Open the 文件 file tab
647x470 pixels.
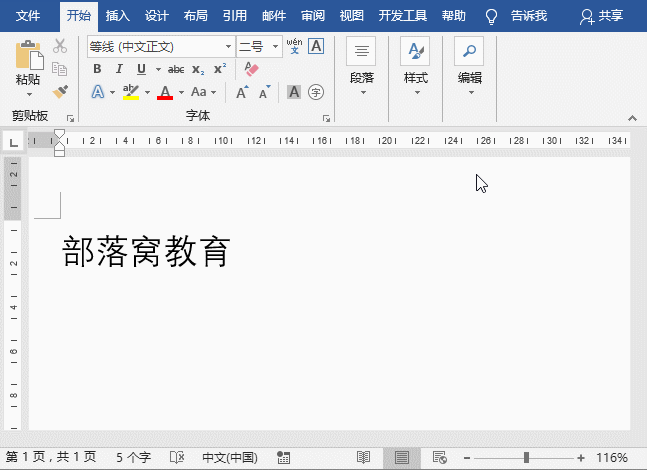point(28,16)
